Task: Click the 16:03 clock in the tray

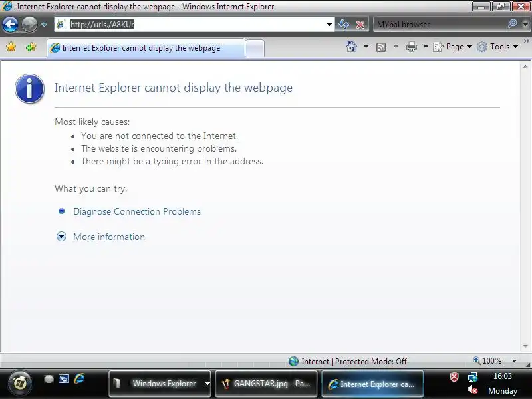Action: (502, 376)
